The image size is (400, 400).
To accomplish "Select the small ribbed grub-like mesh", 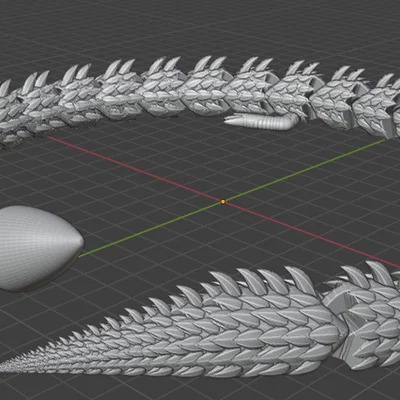I will coord(262,121).
